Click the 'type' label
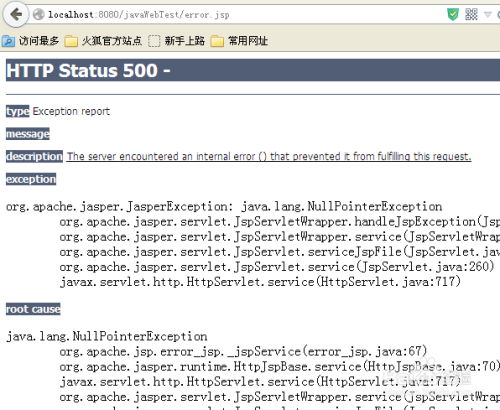This screenshot has height=410, width=500. coord(18,111)
